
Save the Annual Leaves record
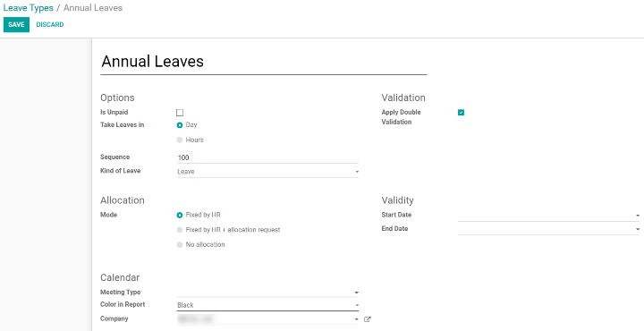coord(16,25)
